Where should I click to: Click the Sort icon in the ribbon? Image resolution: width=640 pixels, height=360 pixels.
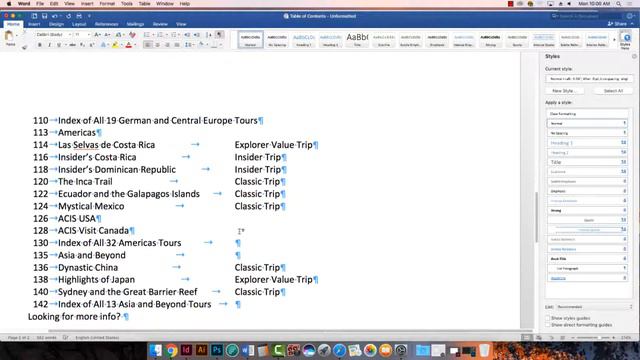click(x=209, y=35)
